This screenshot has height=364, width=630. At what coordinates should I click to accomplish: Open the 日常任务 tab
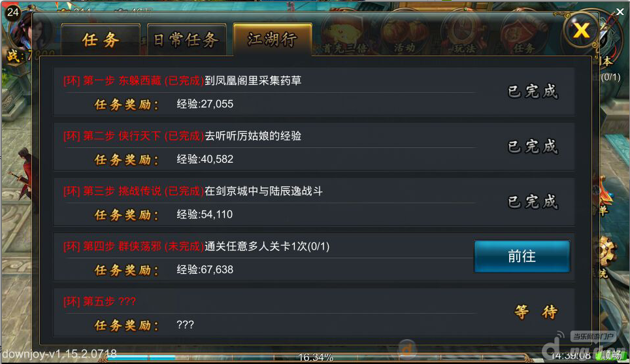point(186,39)
